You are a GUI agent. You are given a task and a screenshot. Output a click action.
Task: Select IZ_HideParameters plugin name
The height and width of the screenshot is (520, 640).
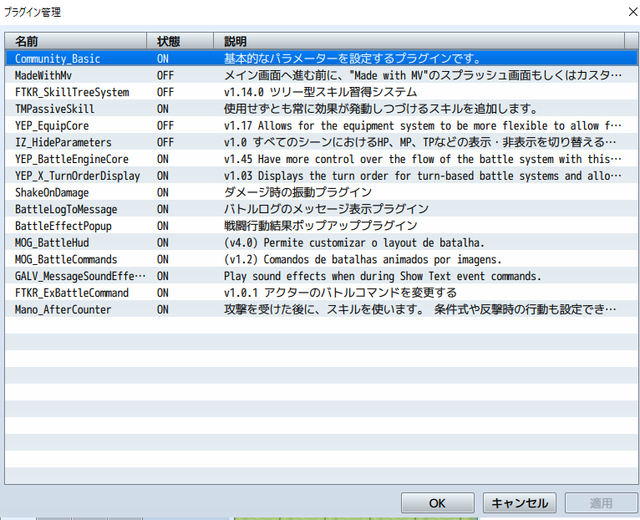(63, 142)
